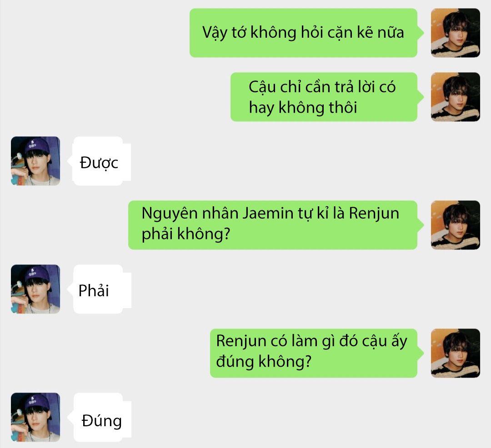Click the text "phải không?" in the green bubble
This screenshot has height=448, width=491.
pos(185,234)
